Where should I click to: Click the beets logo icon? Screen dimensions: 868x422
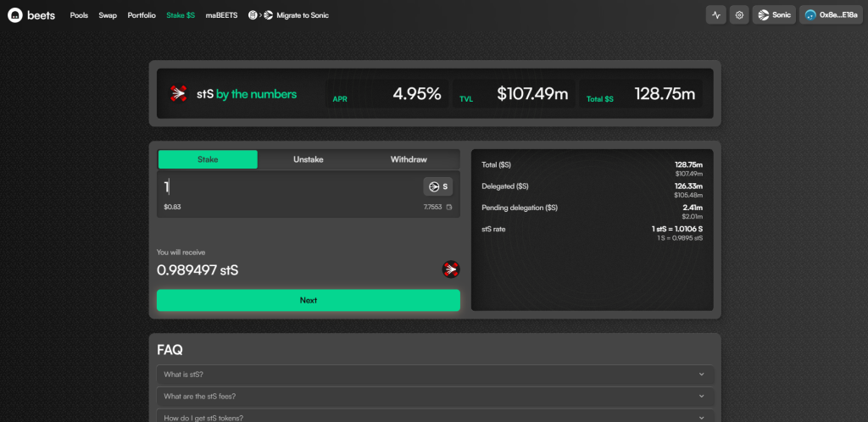[x=15, y=15]
